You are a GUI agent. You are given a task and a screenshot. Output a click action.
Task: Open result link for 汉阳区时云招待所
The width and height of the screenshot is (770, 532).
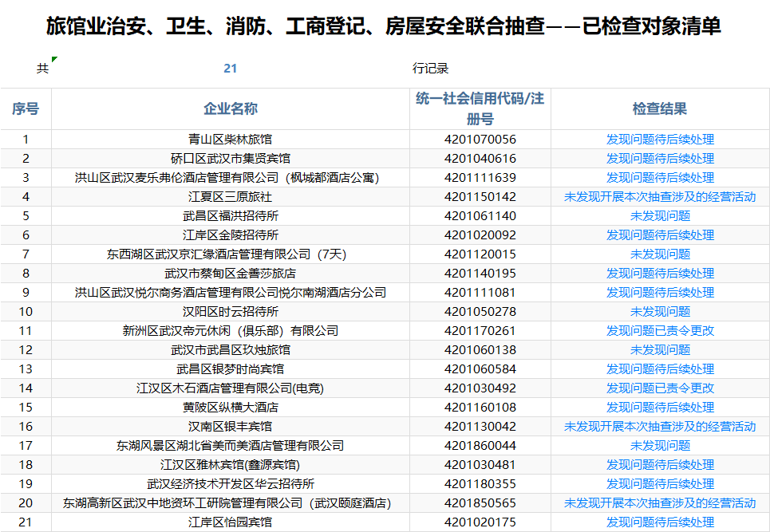[660, 312]
